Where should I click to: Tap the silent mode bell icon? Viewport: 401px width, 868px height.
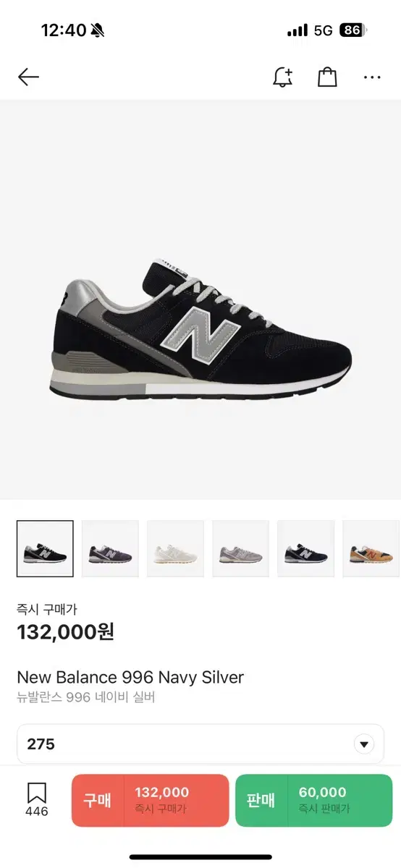coord(98,30)
